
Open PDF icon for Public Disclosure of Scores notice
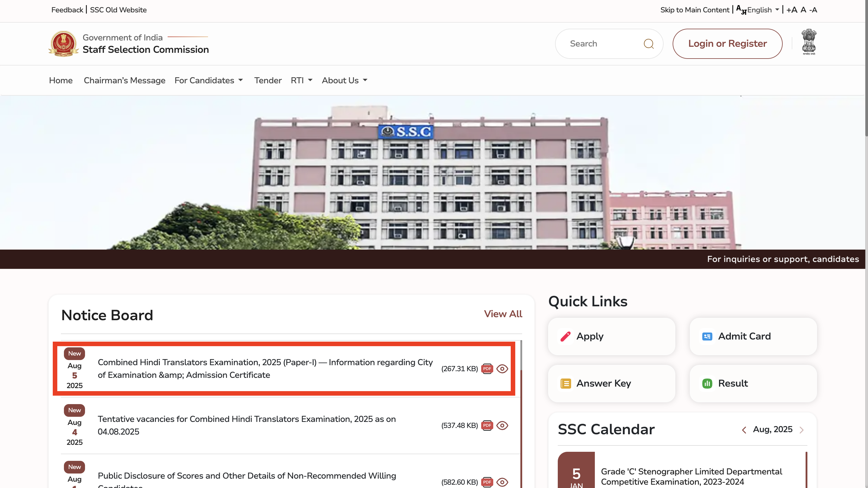487,482
